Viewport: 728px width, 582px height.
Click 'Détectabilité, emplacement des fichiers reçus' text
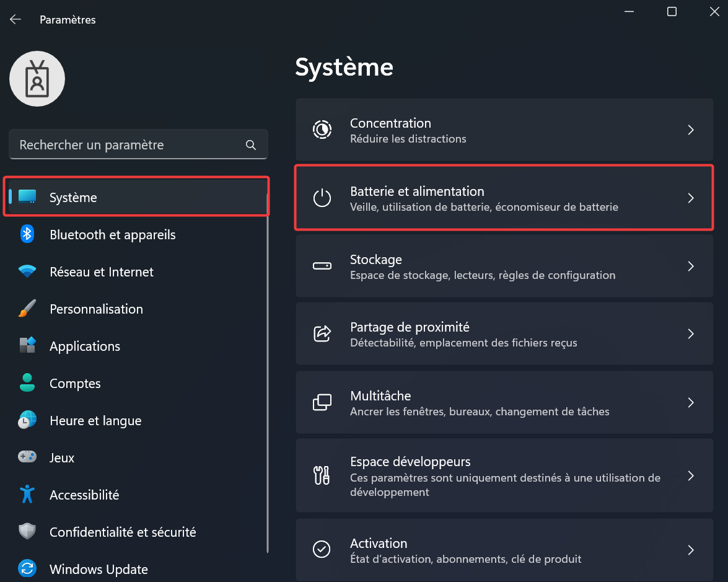(x=463, y=343)
